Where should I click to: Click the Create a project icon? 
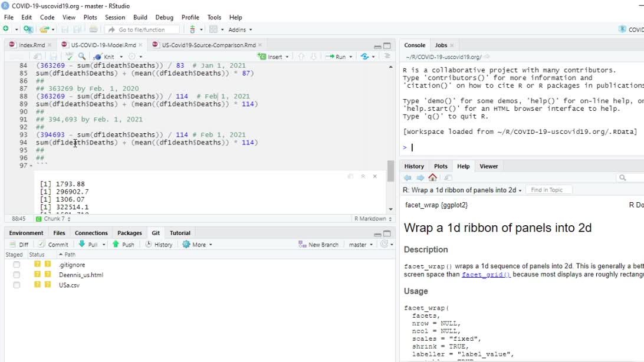coord(28,29)
